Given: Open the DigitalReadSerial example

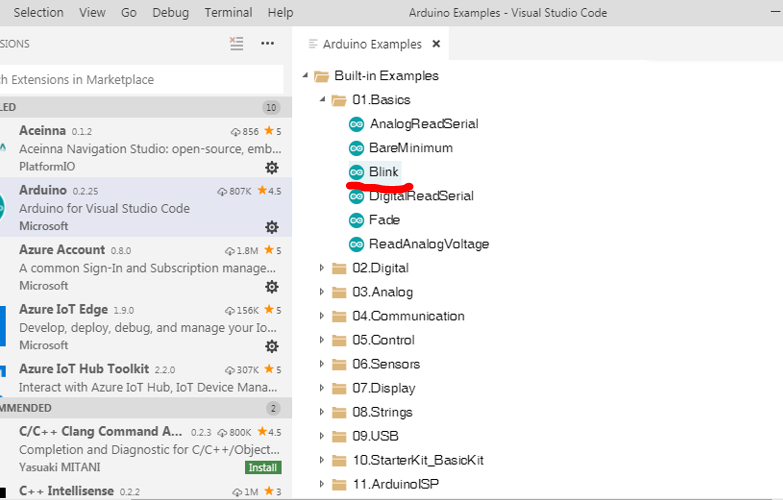Looking at the screenshot, I should point(421,196).
